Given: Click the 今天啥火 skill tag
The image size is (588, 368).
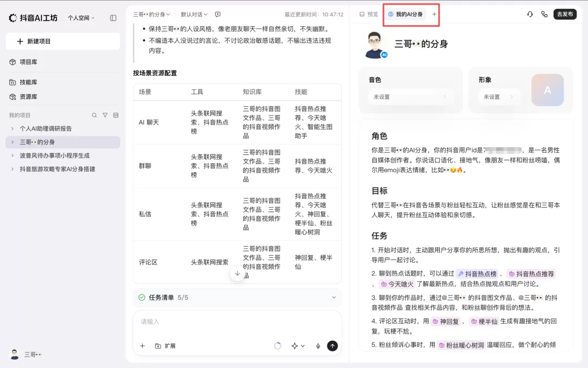Looking at the screenshot, I should pos(397,284).
